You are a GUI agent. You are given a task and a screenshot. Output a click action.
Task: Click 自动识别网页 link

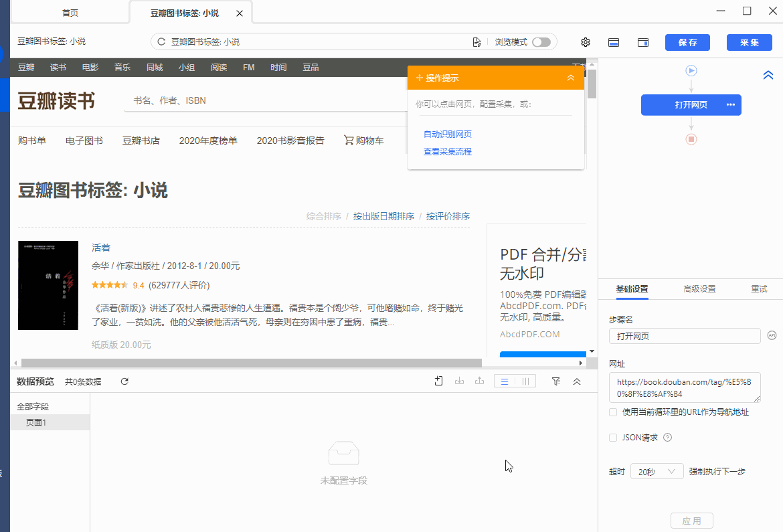click(x=448, y=134)
